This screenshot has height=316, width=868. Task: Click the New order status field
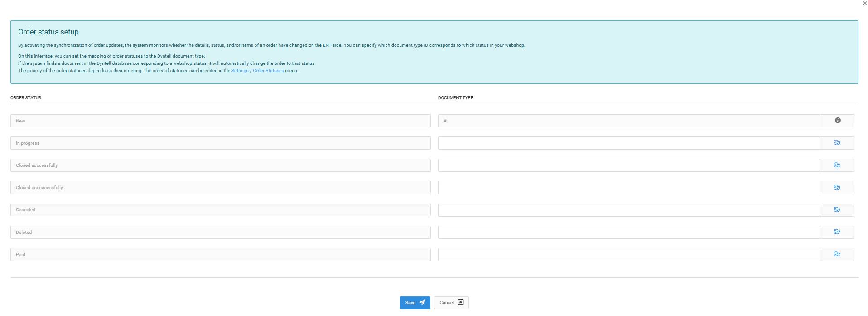(x=220, y=121)
